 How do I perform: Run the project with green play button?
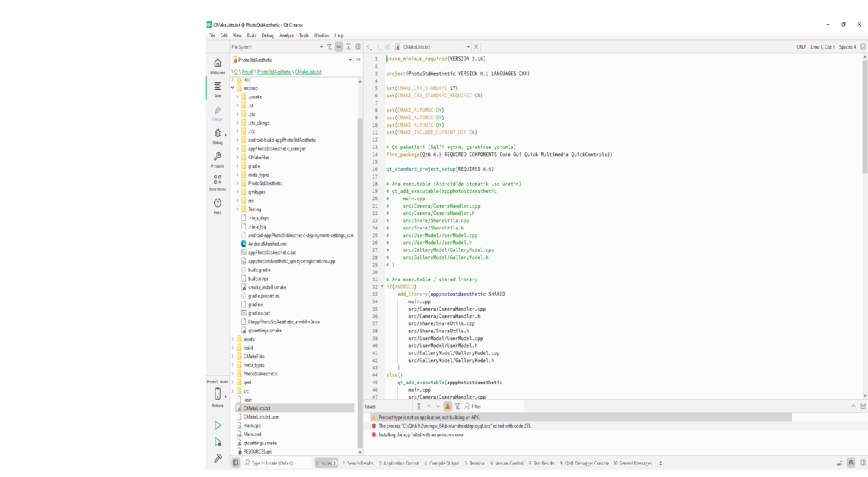tap(217, 425)
